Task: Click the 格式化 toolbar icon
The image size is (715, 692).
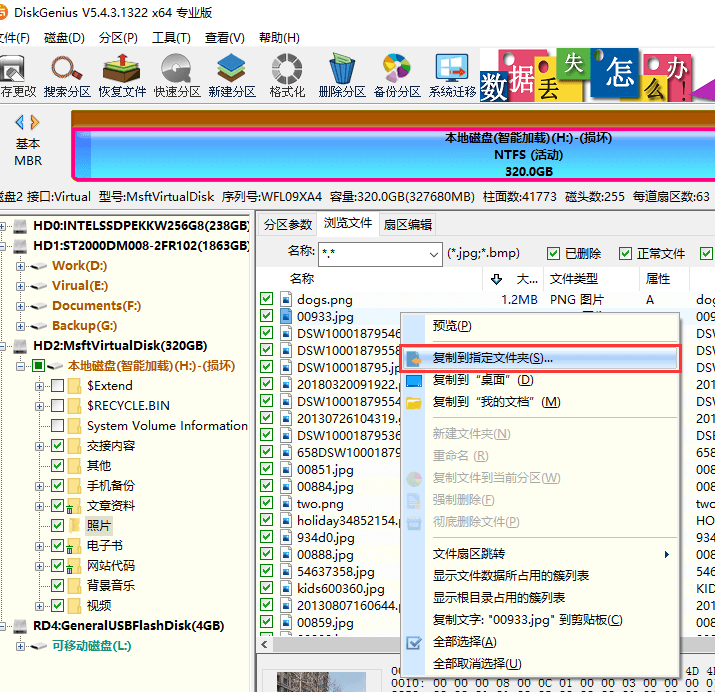Action: (x=287, y=75)
